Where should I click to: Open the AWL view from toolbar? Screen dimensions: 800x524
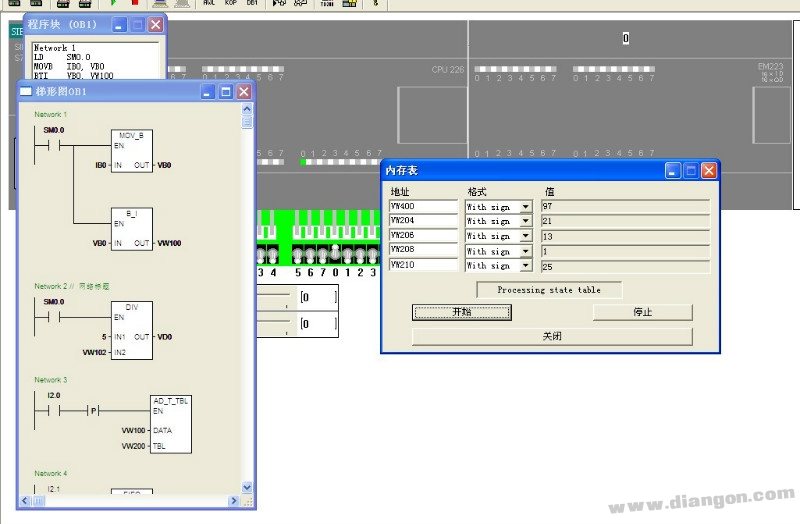click(209, 4)
